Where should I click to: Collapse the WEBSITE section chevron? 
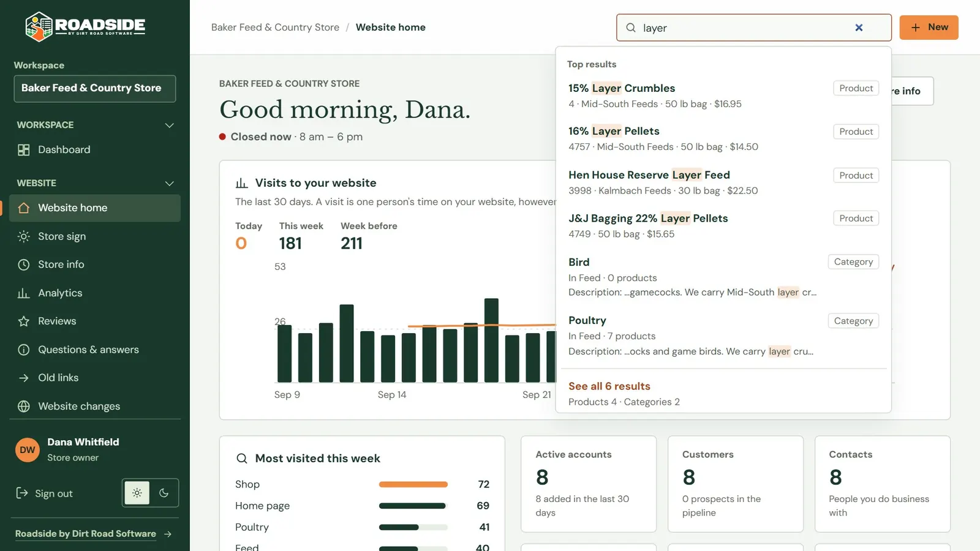click(x=170, y=183)
